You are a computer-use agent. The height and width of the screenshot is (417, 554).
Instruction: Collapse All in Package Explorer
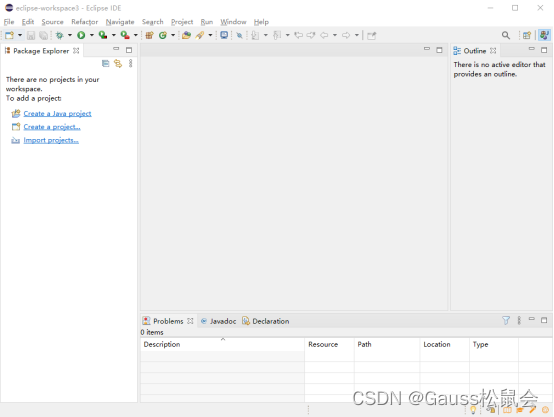[106, 64]
